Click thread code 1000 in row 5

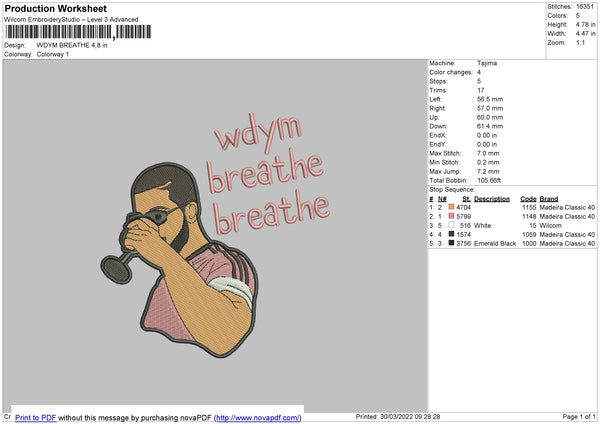[x=529, y=243]
